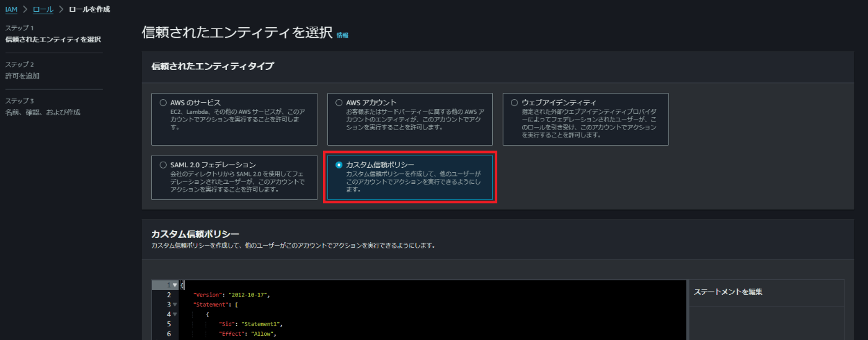868x340 pixels.
Task: Collapse code fold arrow on line 1
Action: coord(175,285)
